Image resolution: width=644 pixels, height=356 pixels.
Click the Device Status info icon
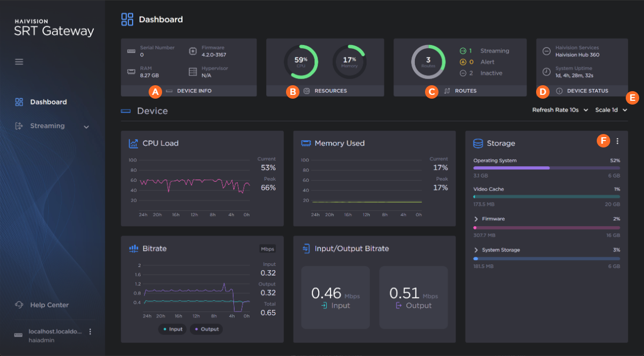click(559, 91)
